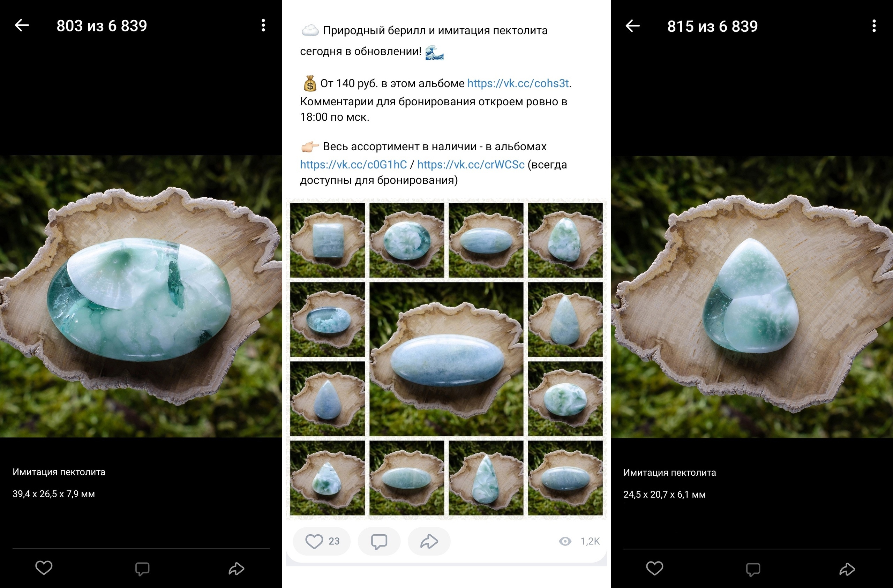Open three-dot menu in photo 803 viewer
The width and height of the screenshot is (893, 588).
pyautogui.click(x=263, y=25)
